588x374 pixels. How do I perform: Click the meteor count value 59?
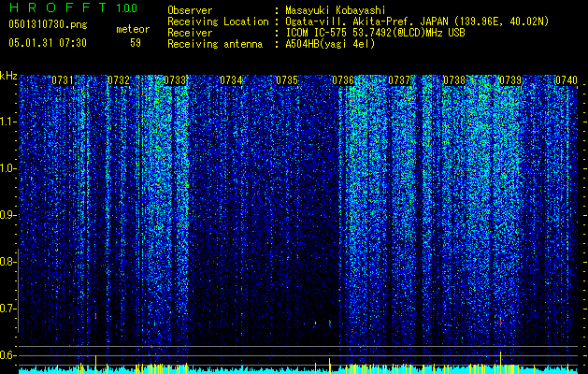[136, 43]
